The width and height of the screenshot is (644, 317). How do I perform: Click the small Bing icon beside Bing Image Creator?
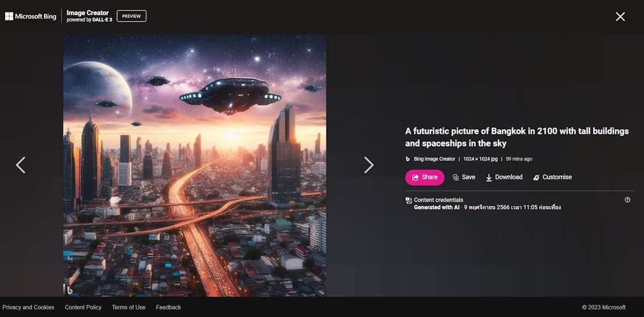[408, 158]
